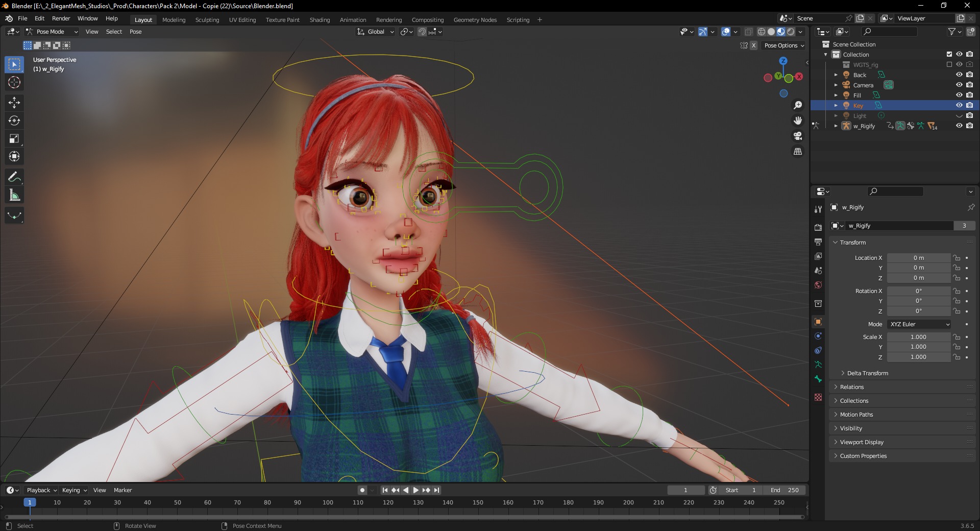Pin the w_Rigify properties panel

pyautogui.click(x=971, y=207)
